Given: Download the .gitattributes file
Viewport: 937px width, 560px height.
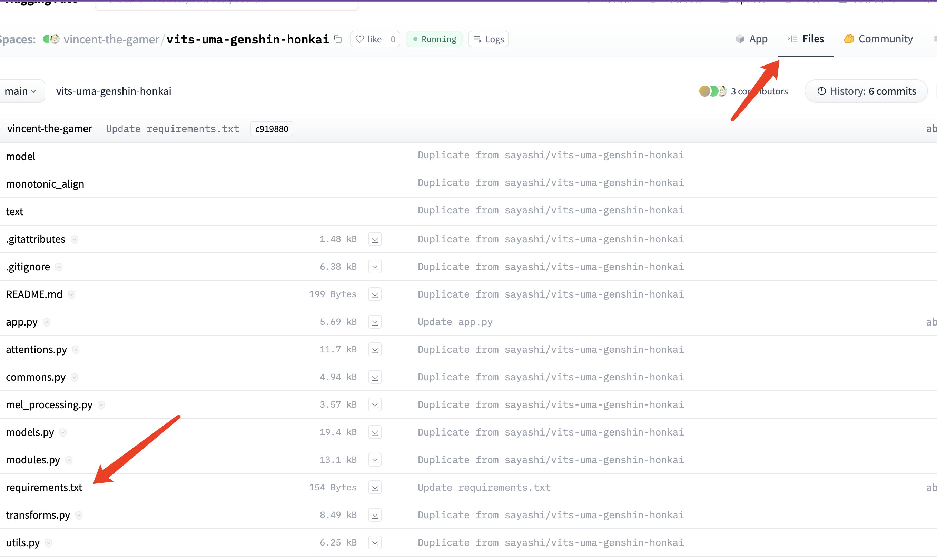Looking at the screenshot, I should pyautogui.click(x=375, y=239).
